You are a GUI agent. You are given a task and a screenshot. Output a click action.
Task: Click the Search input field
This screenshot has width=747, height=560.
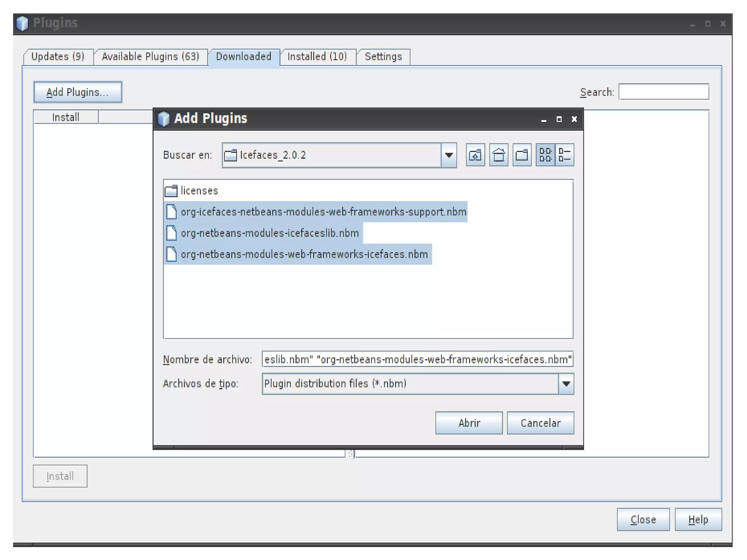663,92
